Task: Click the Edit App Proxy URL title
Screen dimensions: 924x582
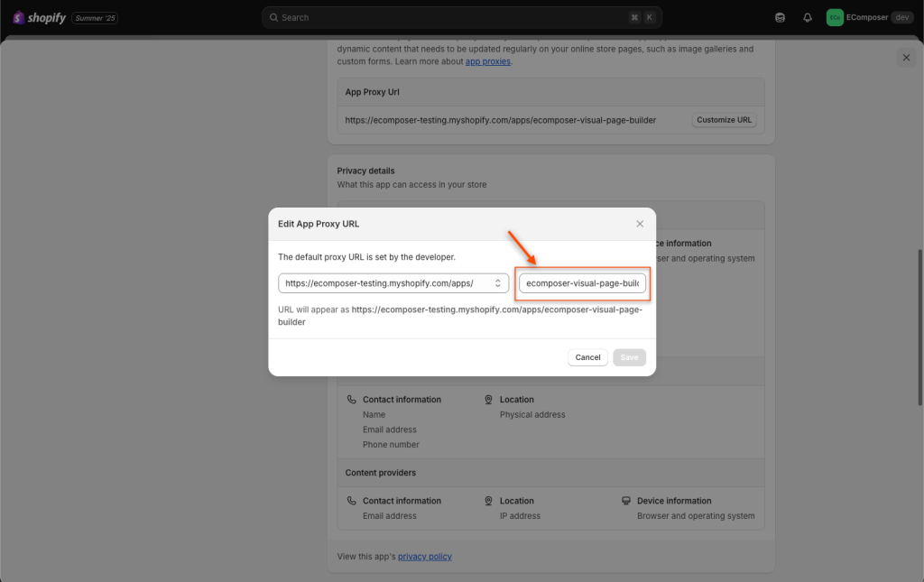Action: [319, 224]
